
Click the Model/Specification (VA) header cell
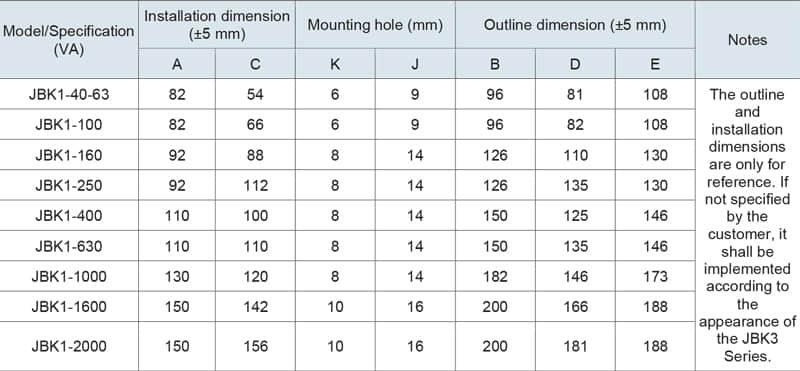pyautogui.click(x=69, y=40)
